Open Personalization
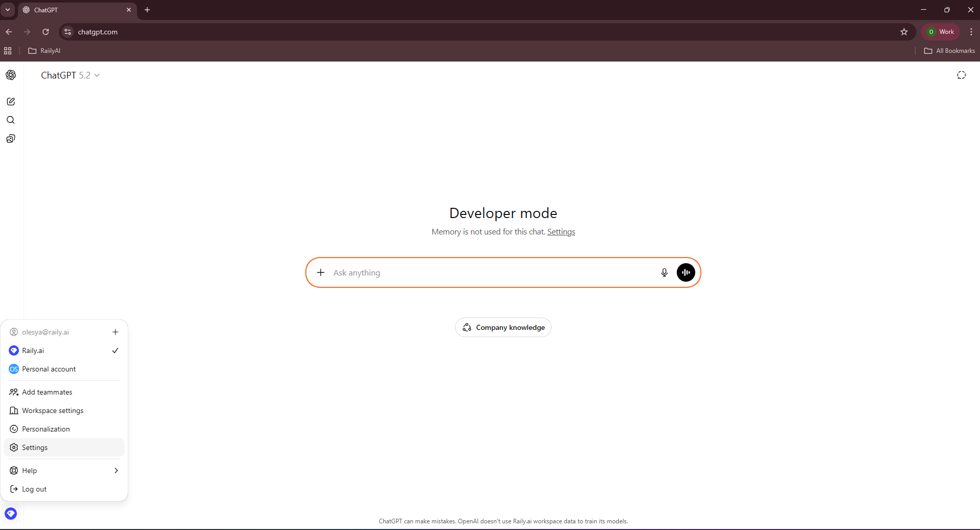 point(64,429)
